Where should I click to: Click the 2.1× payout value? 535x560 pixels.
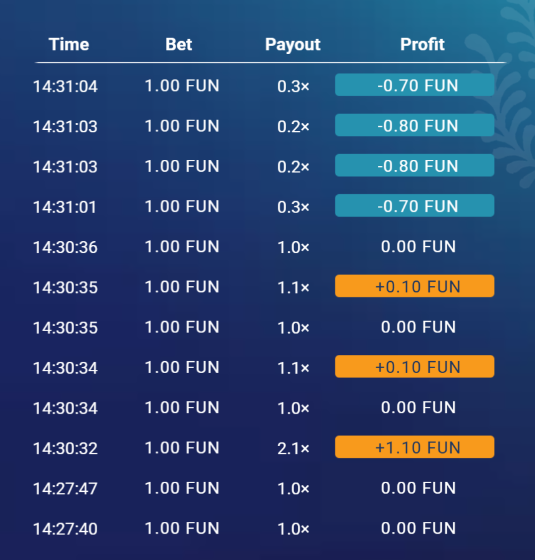(x=293, y=449)
